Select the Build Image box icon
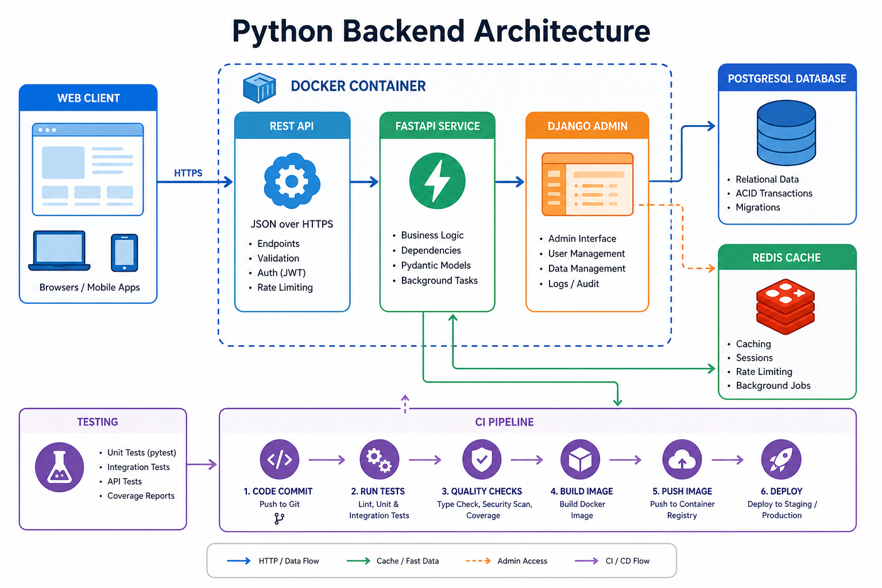This screenshot has width=882, height=588. (x=581, y=459)
